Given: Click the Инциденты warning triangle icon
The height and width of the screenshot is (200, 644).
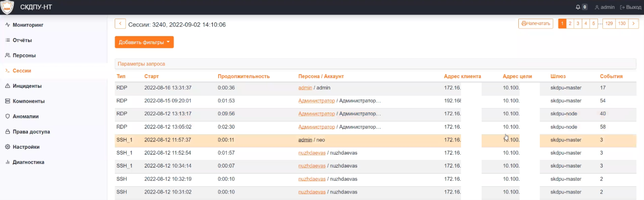Looking at the screenshot, I should (x=8, y=86).
